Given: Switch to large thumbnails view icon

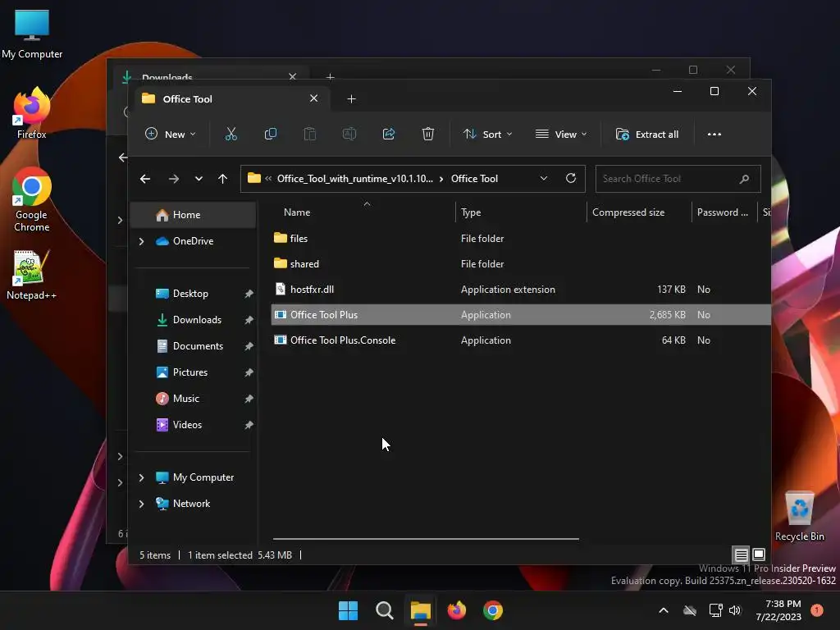Looking at the screenshot, I should point(759,555).
